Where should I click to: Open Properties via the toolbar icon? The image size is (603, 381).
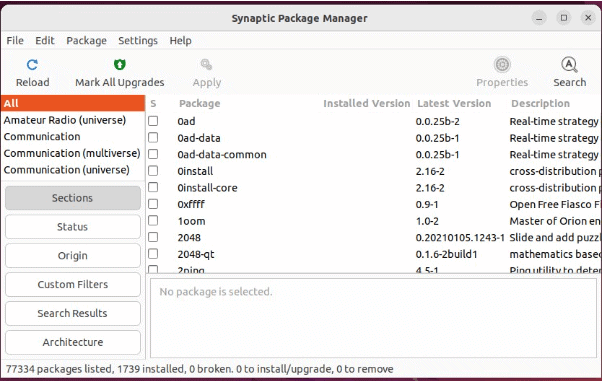pos(502,65)
